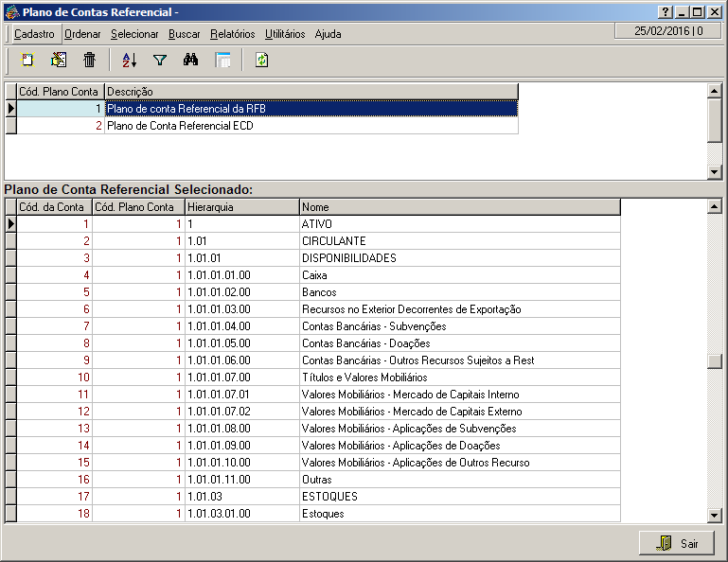Open the Relatórios menu
The height and width of the screenshot is (562, 728).
pos(232,34)
